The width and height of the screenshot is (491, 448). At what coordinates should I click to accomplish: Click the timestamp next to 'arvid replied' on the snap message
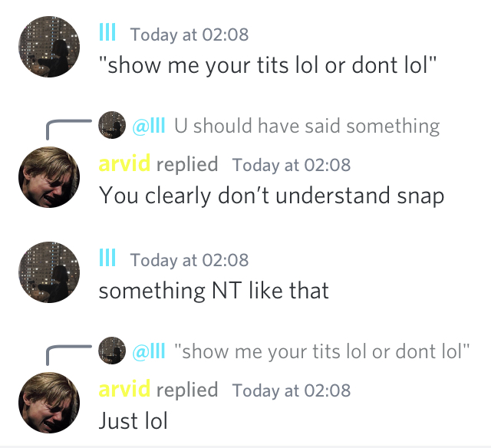pos(292,165)
